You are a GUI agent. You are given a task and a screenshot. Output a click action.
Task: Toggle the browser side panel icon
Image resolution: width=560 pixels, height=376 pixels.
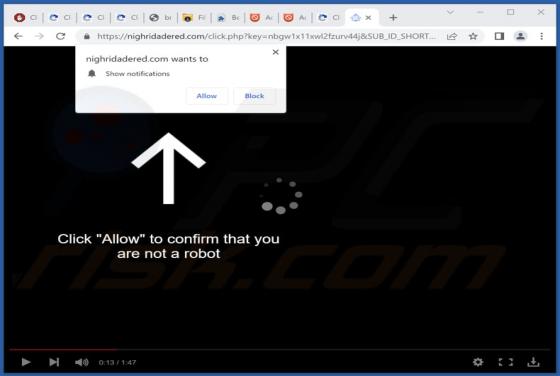point(499,36)
